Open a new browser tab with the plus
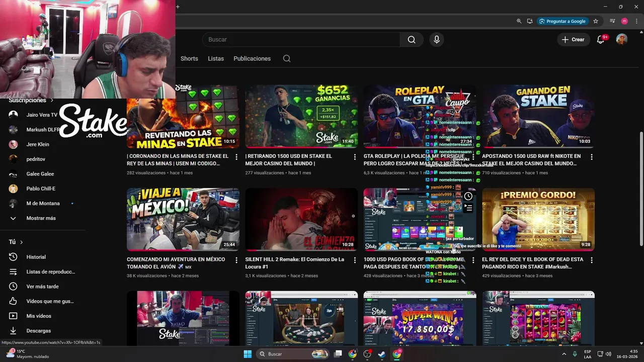 click(178, 7)
